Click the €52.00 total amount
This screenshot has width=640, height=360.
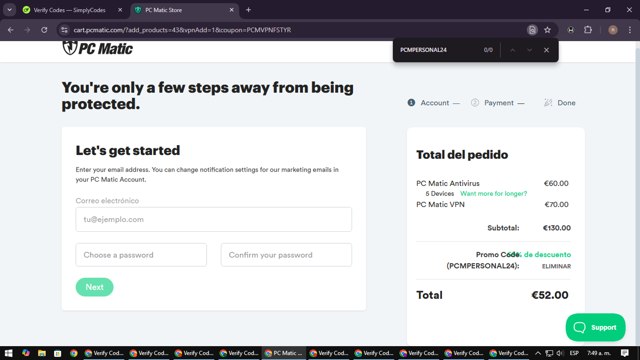(549, 295)
